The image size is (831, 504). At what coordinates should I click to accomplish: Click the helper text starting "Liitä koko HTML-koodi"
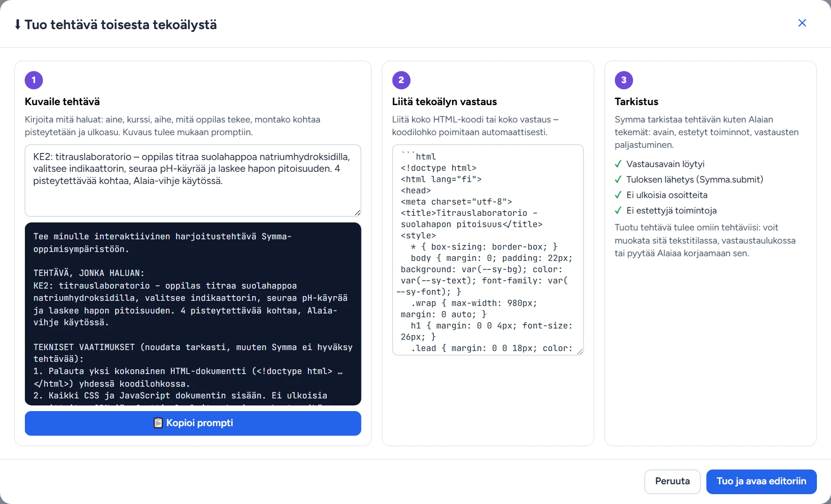(475, 126)
